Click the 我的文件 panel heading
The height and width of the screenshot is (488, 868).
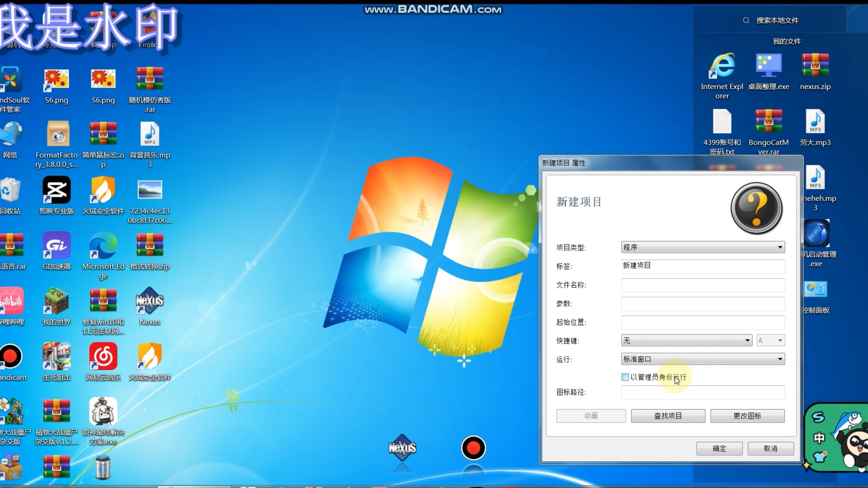(x=787, y=41)
